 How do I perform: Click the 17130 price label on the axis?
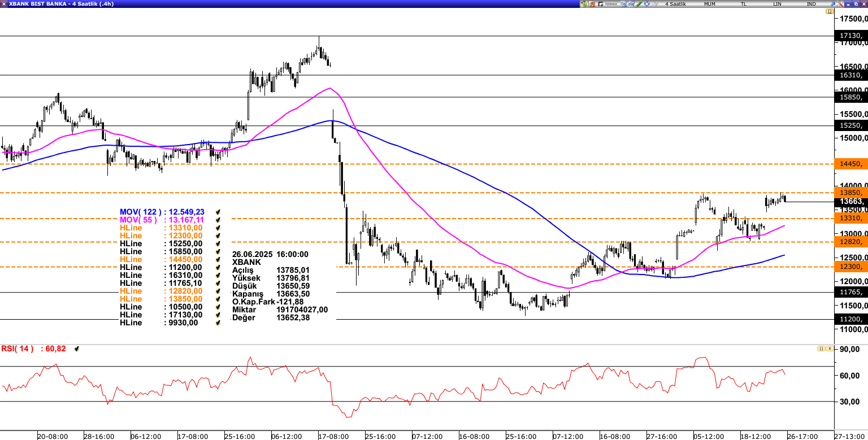pyautogui.click(x=850, y=36)
